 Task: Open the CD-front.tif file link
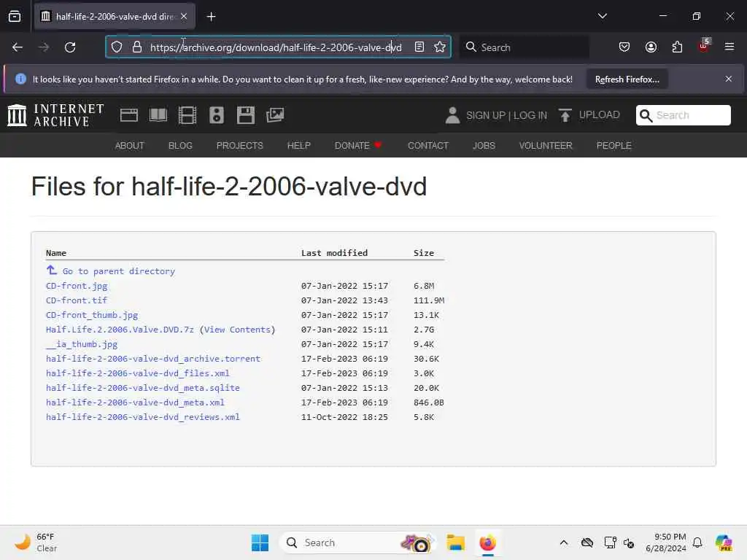pos(76,300)
